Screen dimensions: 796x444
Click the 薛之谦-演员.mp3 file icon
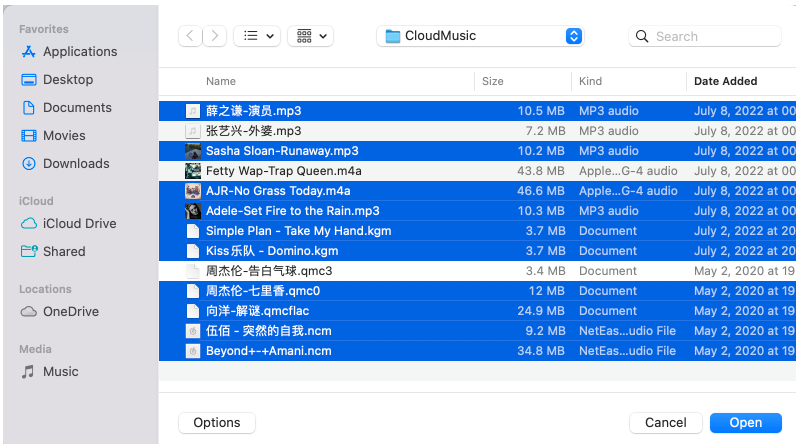(193, 111)
